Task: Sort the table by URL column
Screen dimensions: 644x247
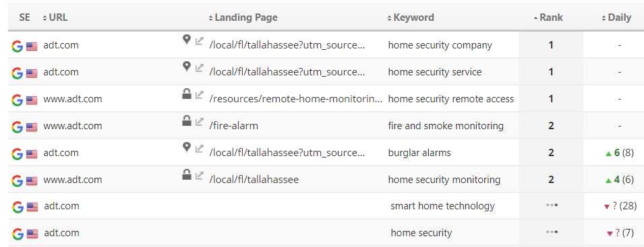Action: coord(55,17)
